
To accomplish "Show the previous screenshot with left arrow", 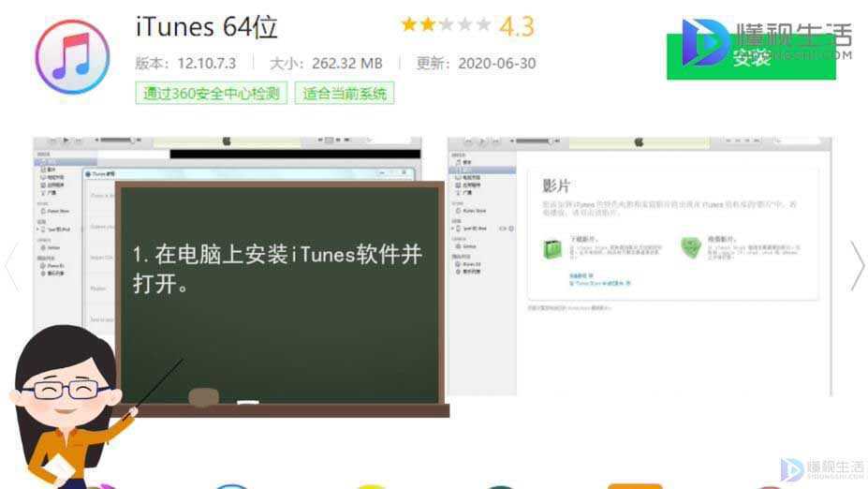I will 11,266.
